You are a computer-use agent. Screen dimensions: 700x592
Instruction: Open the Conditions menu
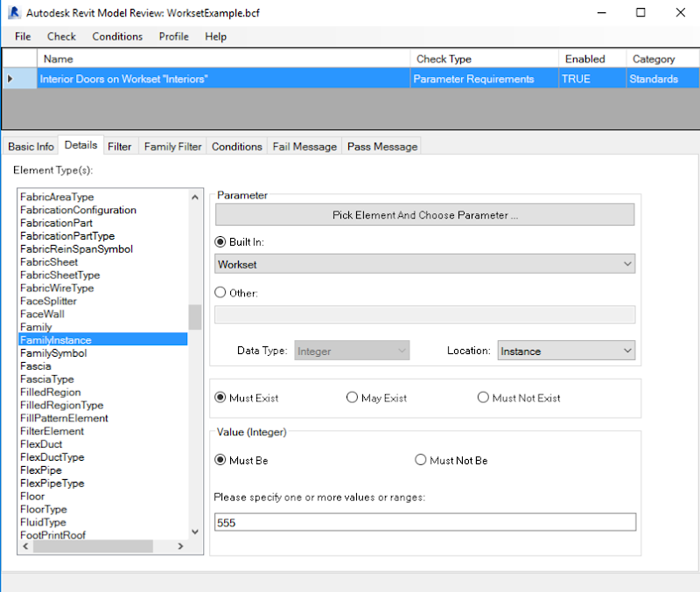coord(117,37)
